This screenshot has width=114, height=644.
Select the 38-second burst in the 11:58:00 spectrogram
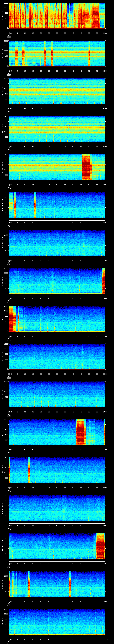click(x=70, y=584)
